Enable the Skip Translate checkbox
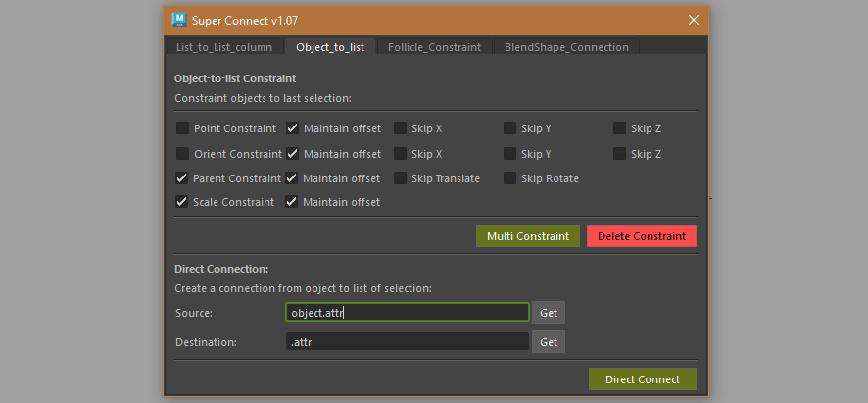Image resolution: width=868 pixels, height=403 pixels. [x=402, y=178]
